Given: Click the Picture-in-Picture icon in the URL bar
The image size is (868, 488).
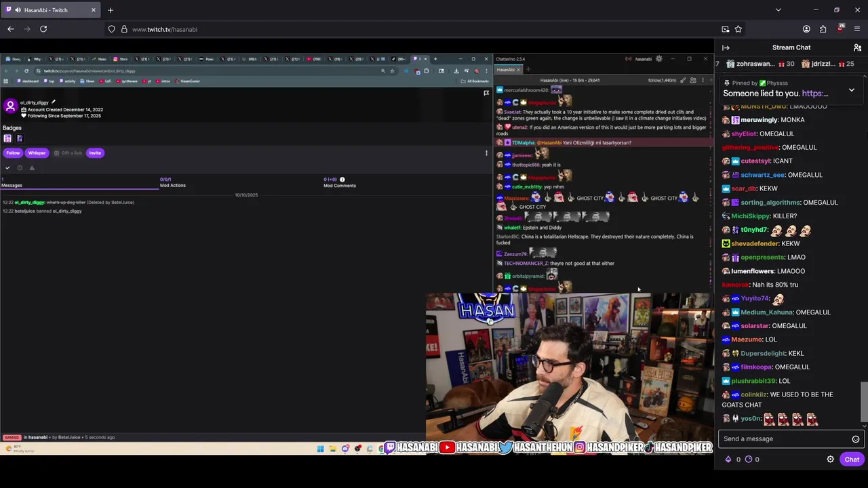Looking at the screenshot, I should click(726, 29).
